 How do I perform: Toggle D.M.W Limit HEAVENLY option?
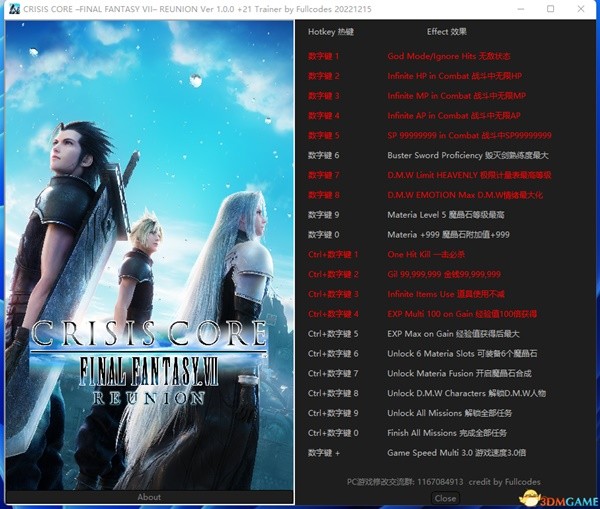pyautogui.click(x=469, y=175)
